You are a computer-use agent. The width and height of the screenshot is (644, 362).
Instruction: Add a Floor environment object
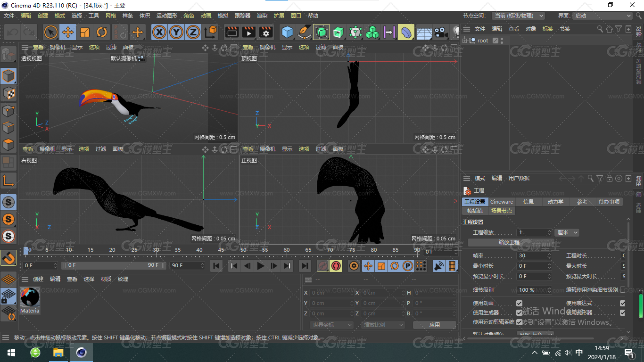click(423, 32)
